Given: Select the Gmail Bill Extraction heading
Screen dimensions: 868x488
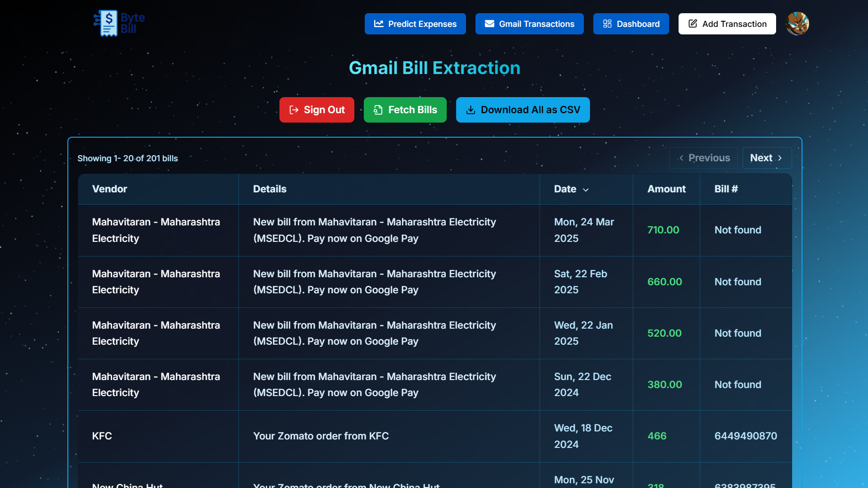Looking at the screenshot, I should tap(434, 68).
